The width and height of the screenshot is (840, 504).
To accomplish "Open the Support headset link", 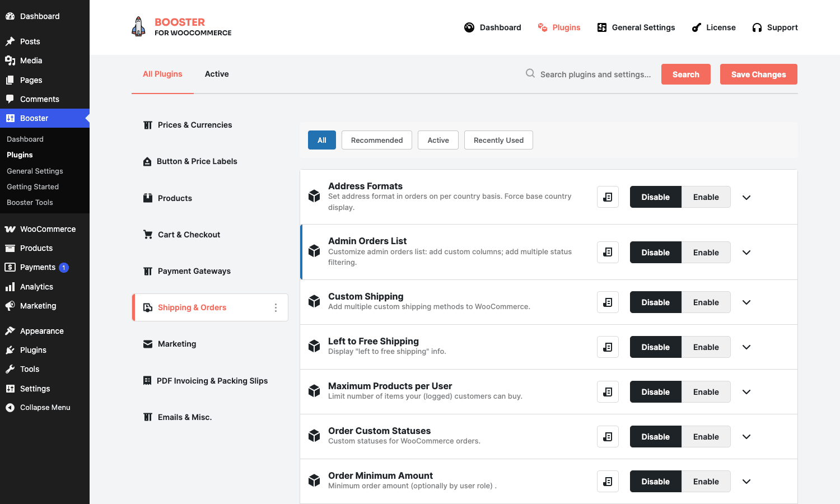I will tap(775, 27).
